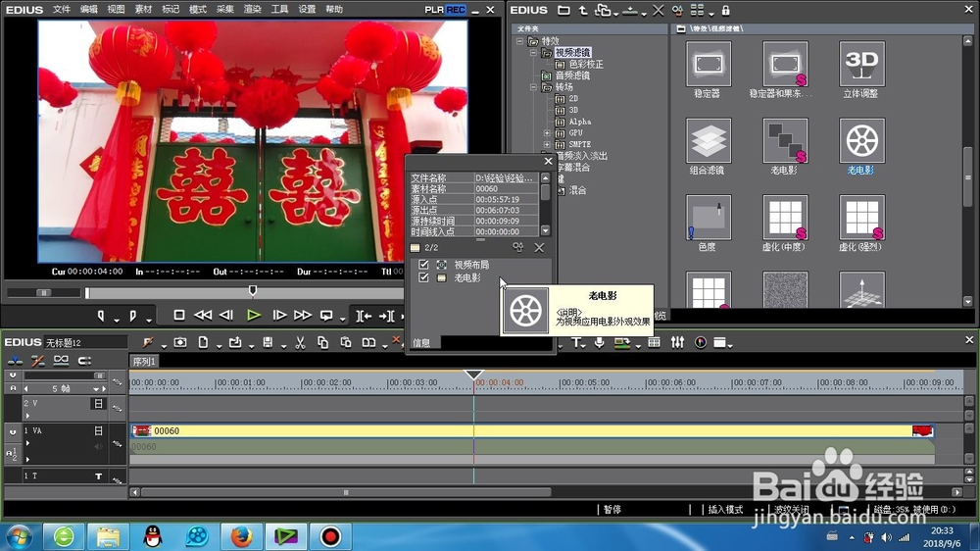
Task: Select the 色度 effect thumbnail
Action: [709, 218]
